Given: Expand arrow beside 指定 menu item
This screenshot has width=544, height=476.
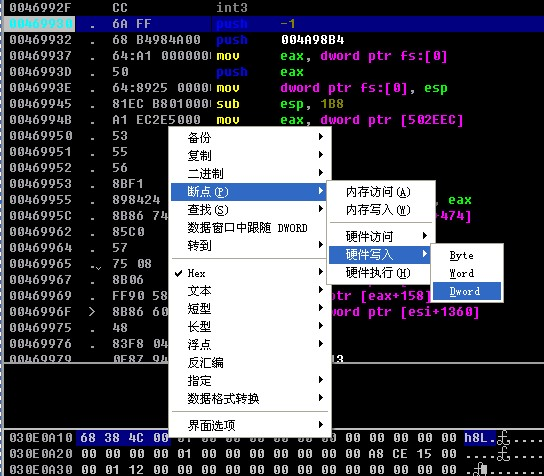Looking at the screenshot, I should click(x=321, y=380).
